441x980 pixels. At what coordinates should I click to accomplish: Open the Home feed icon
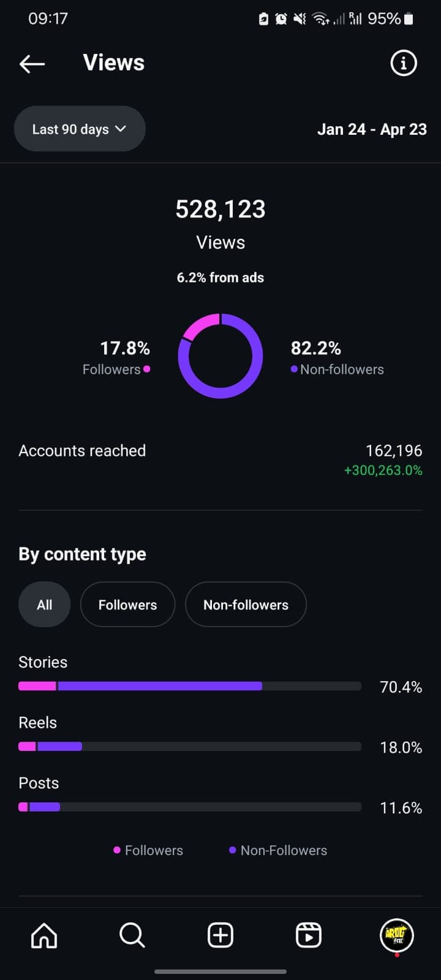pos(43,935)
